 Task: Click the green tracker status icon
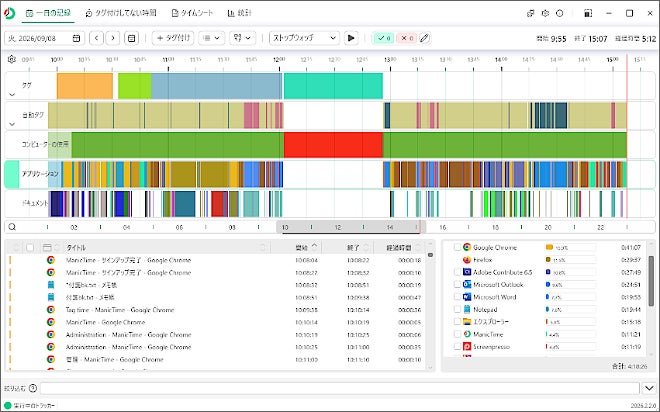tap(7, 406)
